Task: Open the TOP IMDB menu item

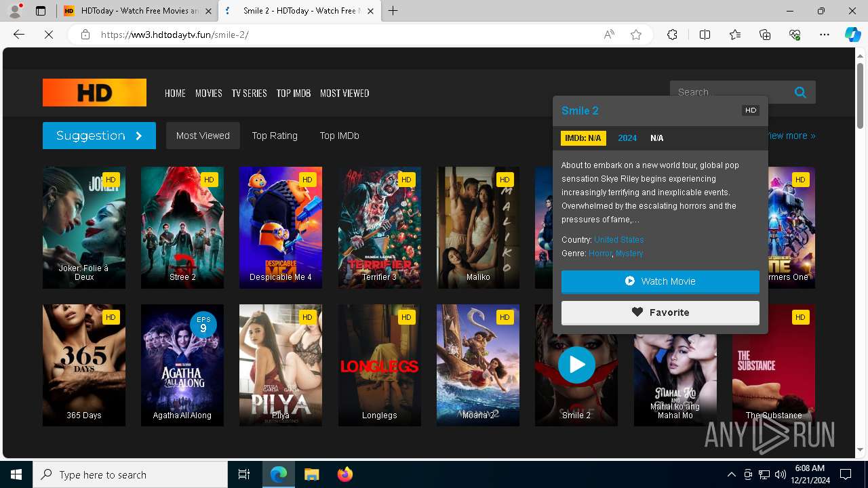Action: pyautogui.click(x=294, y=94)
